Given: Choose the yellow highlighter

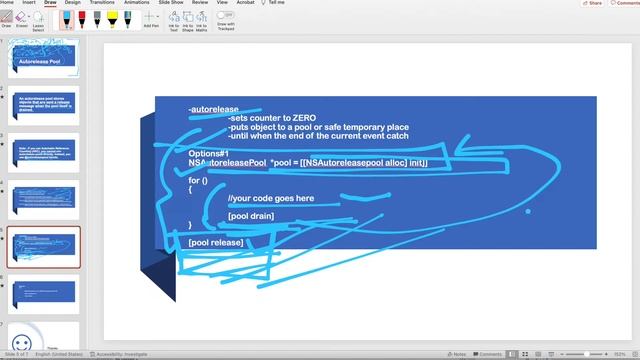Looking at the screenshot, I should [x=112, y=20].
